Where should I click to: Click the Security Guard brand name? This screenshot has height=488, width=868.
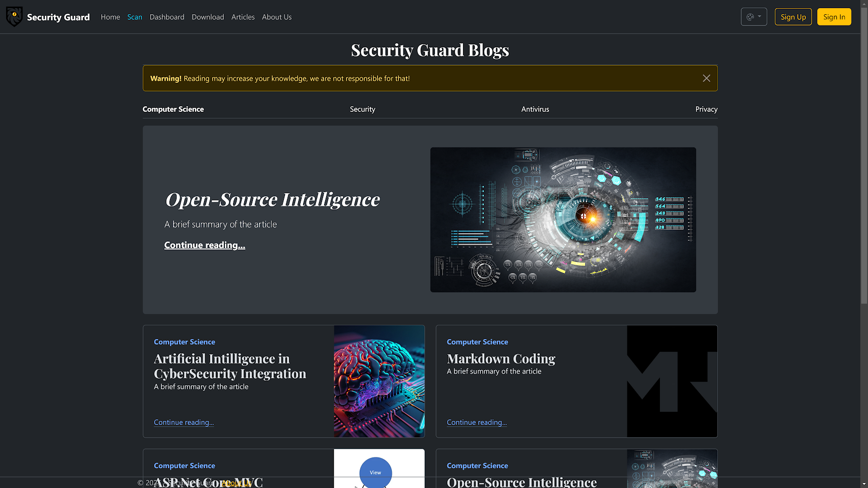58,17
